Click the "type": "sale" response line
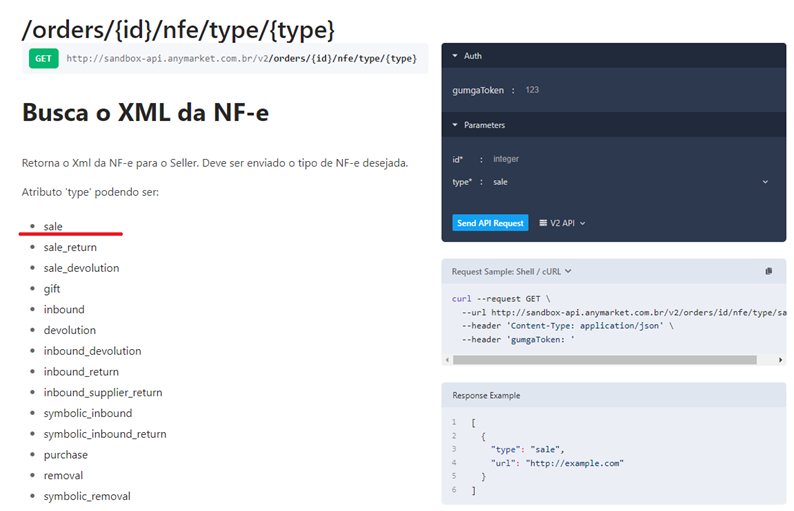Image resolution: width=794 pixels, height=511 pixels. 527,449
